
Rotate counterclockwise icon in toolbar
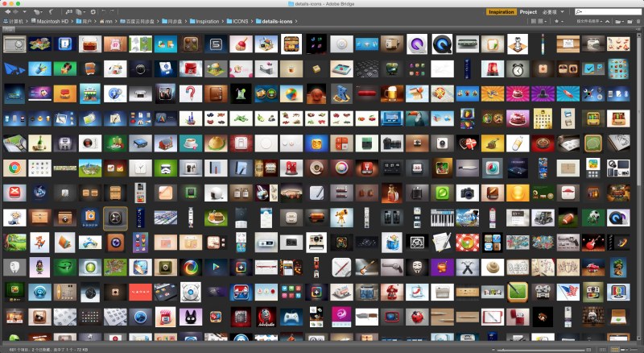pos(104,11)
